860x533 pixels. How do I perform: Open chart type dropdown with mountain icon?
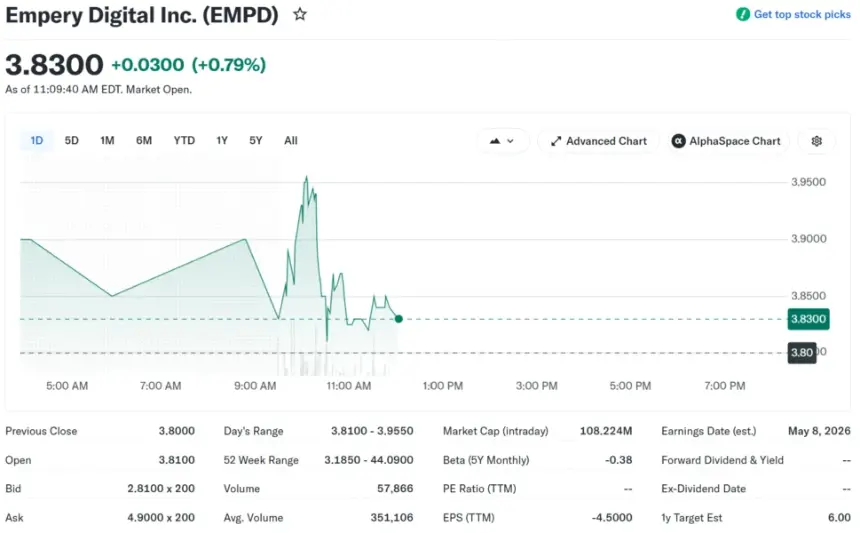click(x=502, y=141)
